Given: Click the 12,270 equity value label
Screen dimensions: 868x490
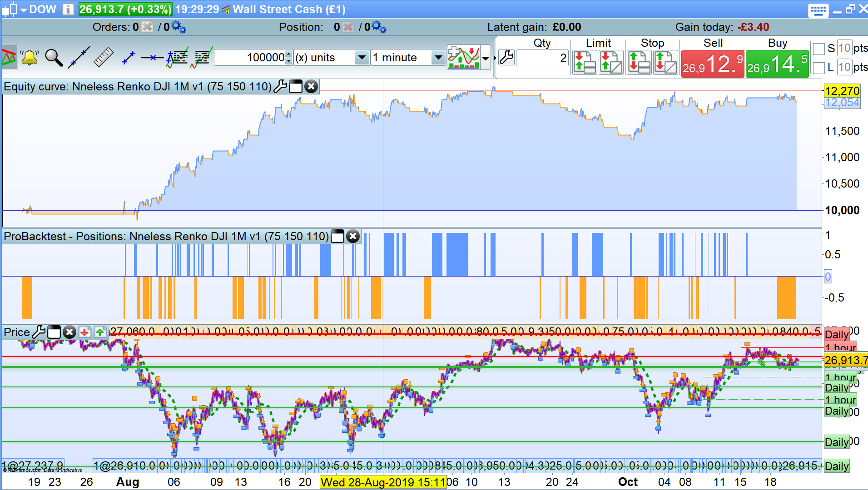Looking at the screenshot, I should pyautogui.click(x=843, y=91).
